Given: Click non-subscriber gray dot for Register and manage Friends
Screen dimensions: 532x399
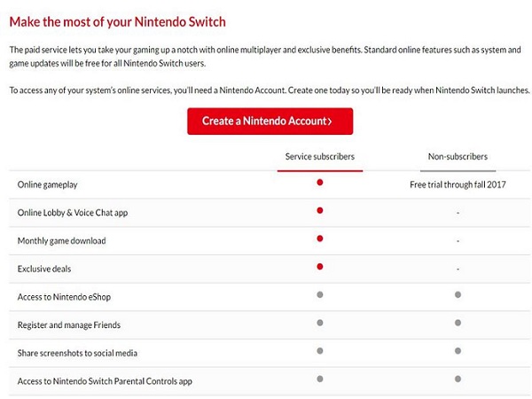Looking at the screenshot, I should (458, 324).
